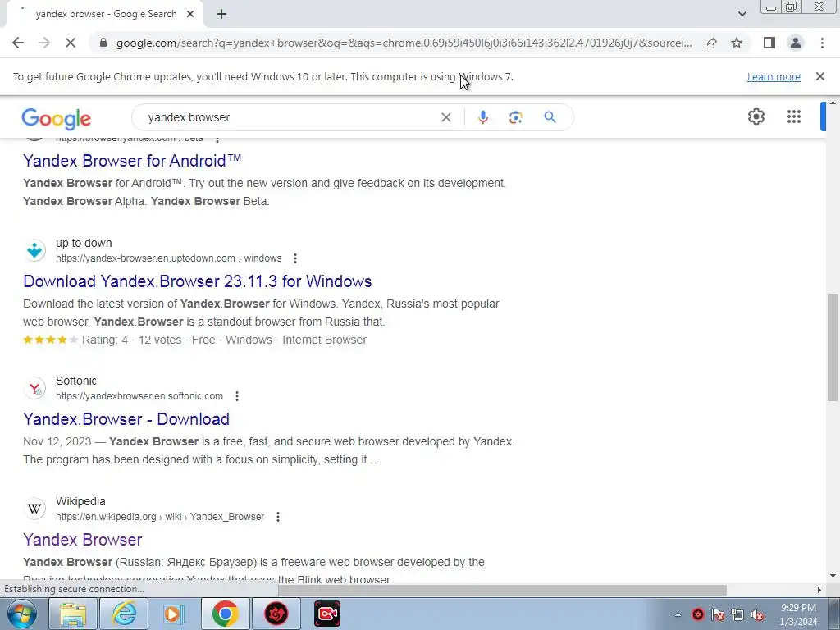Open the Google apps grid
This screenshot has width=840, height=630.
[x=794, y=116]
